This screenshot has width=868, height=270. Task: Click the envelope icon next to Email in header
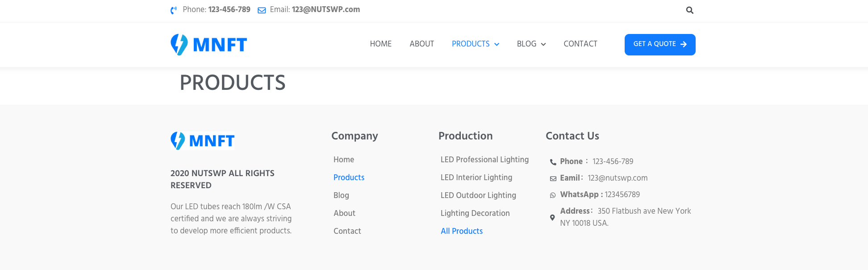[261, 9]
